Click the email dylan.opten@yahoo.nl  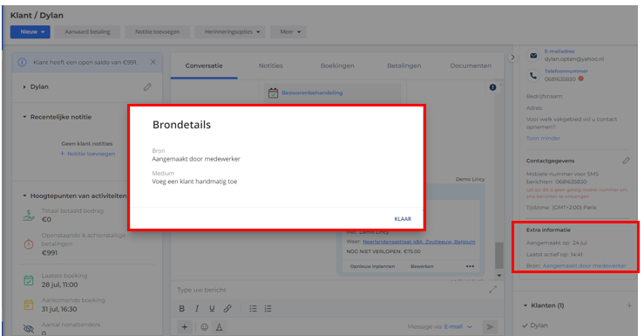click(574, 58)
